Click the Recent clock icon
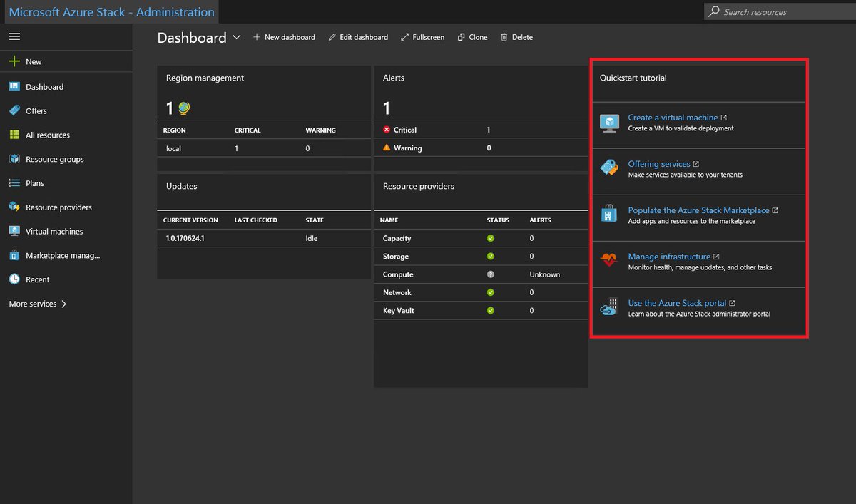856x504 pixels. 14,279
